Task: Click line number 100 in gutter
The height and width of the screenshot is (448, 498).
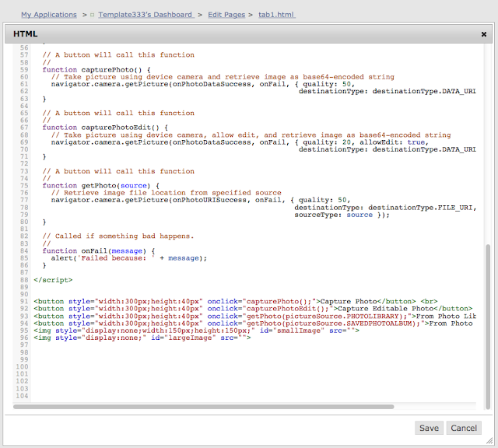Action: 22,366
